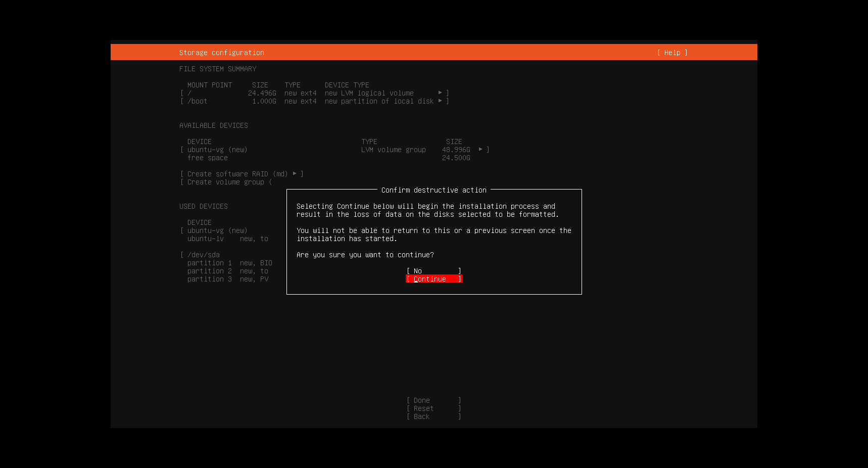This screenshot has width=868, height=468.
Task: Open the ubuntu-vg volume group arrow in Available Devices
Action: click(x=480, y=150)
